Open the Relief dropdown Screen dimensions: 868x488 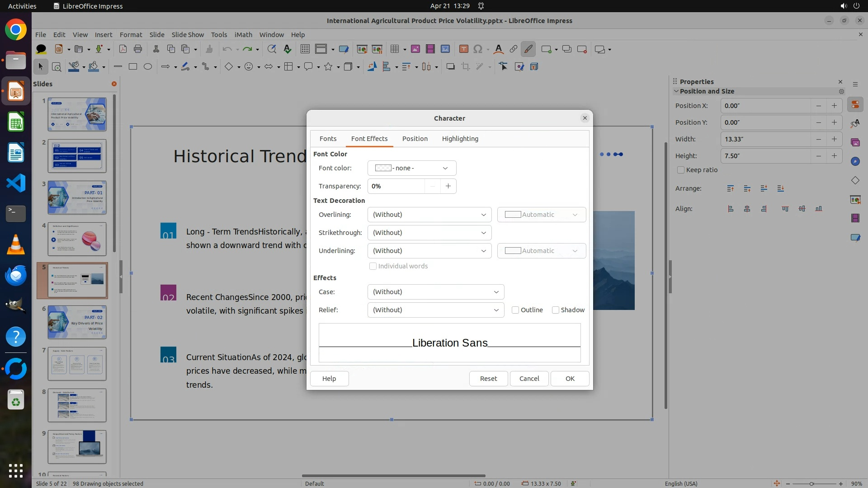tap(435, 310)
